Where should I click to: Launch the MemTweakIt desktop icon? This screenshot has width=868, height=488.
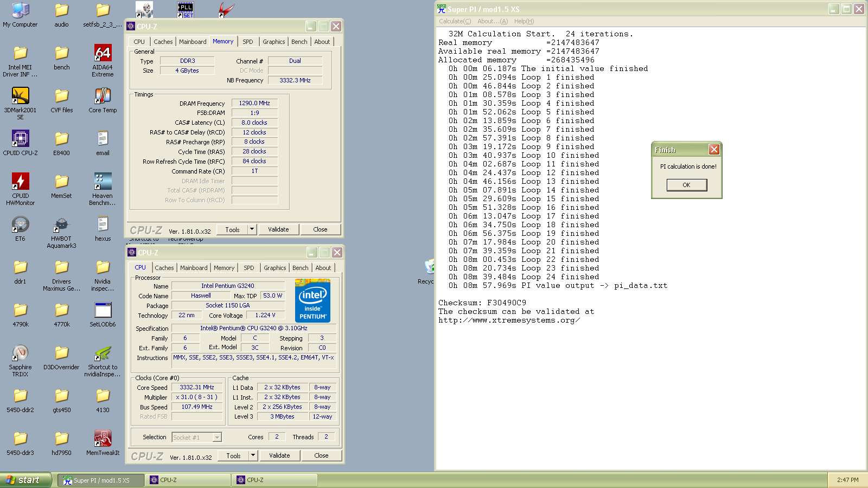tap(103, 442)
